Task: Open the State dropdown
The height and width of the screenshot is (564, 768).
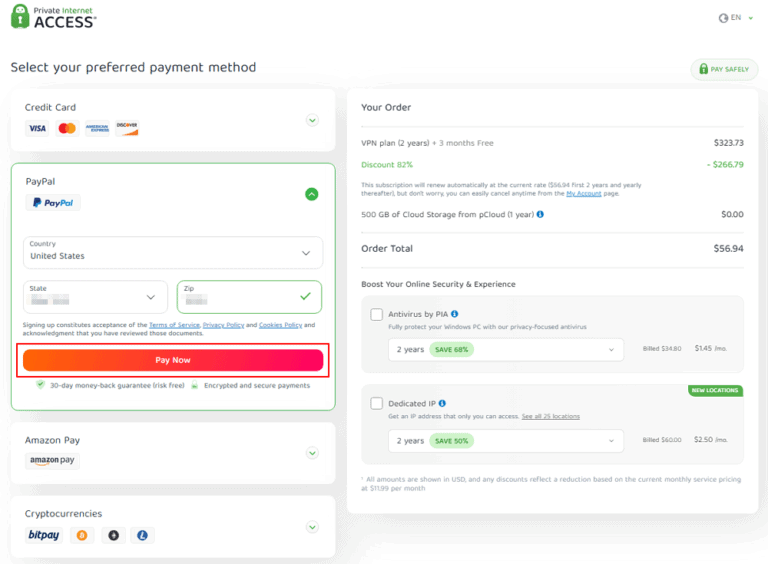Action: [x=96, y=296]
